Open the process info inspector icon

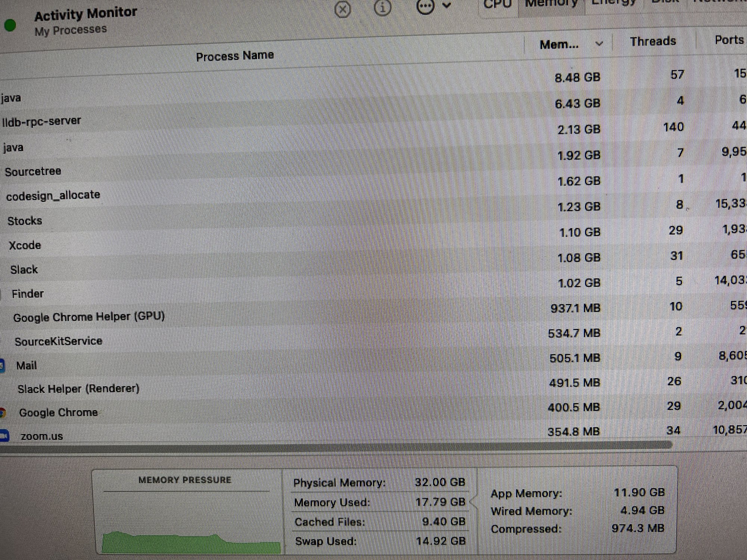(x=382, y=7)
